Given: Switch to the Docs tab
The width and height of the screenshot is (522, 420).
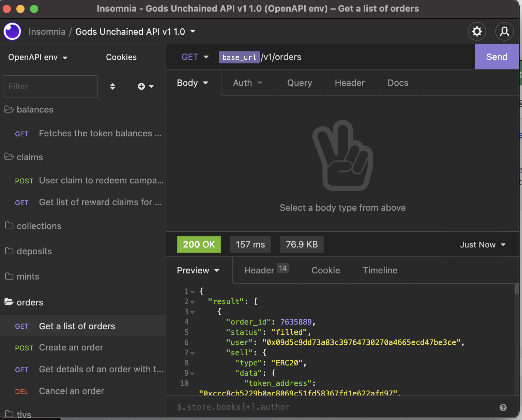Looking at the screenshot, I should tap(398, 83).
